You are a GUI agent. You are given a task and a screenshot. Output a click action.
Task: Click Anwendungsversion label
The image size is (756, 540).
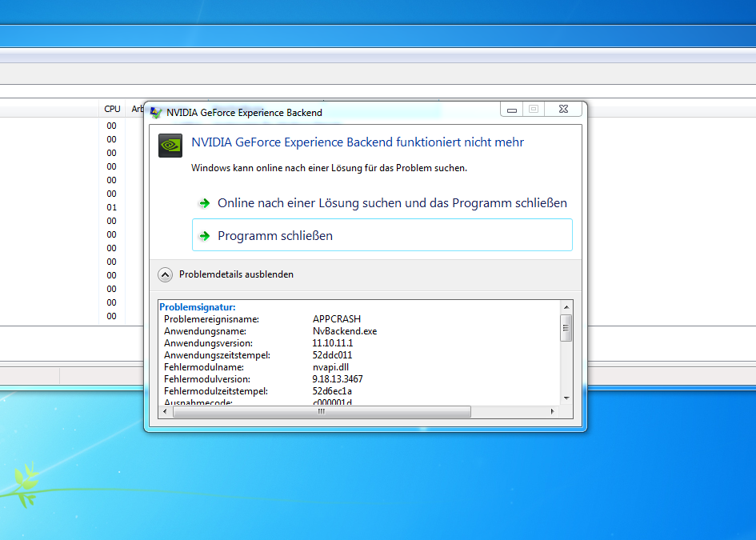tap(208, 343)
